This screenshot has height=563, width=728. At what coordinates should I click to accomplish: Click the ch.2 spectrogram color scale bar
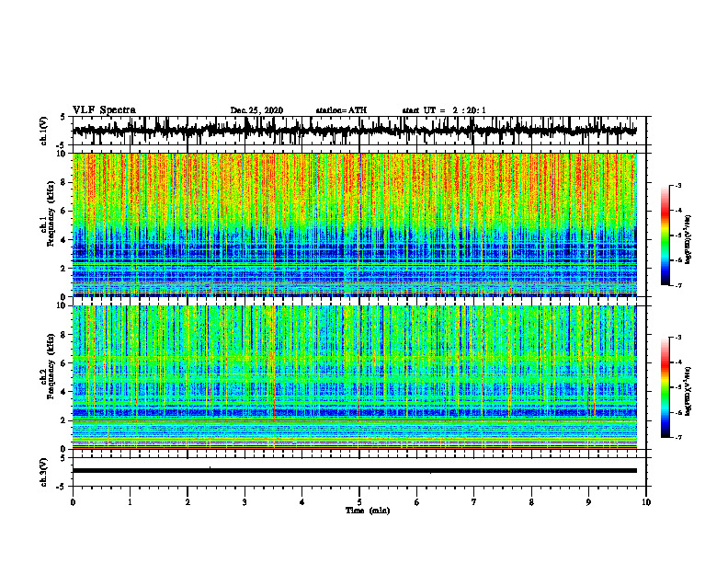665,387
